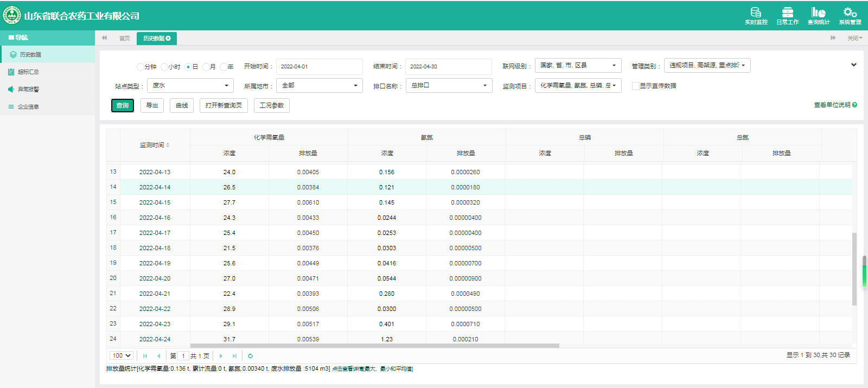Open the 实时监控 real-time monitoring icon
The width and height of the screenshot is (868, 388).
click(756, 15)
